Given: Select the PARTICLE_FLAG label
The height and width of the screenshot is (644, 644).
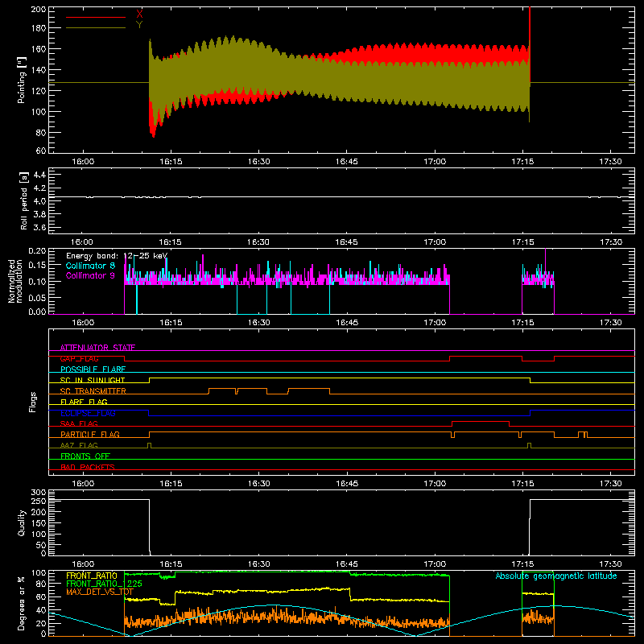Looking at the screenshot, I should [90, 435].
